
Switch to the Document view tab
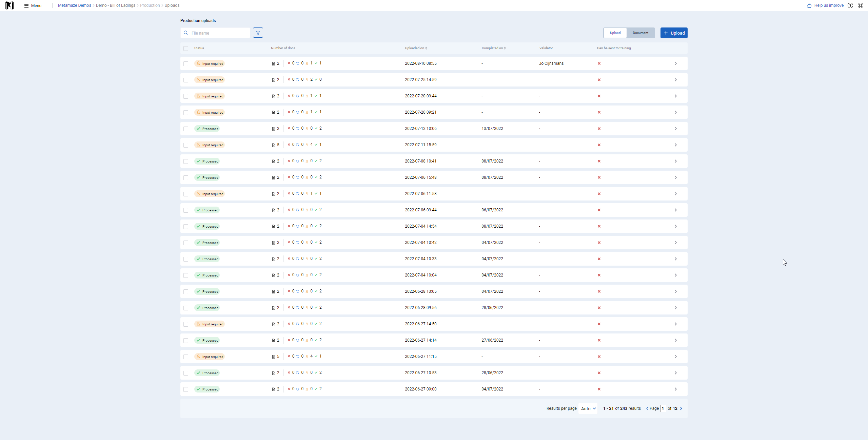coord(640,33)
